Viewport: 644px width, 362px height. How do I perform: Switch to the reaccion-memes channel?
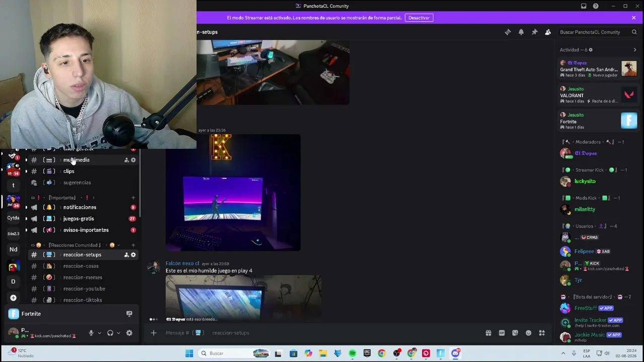(83, 278)
